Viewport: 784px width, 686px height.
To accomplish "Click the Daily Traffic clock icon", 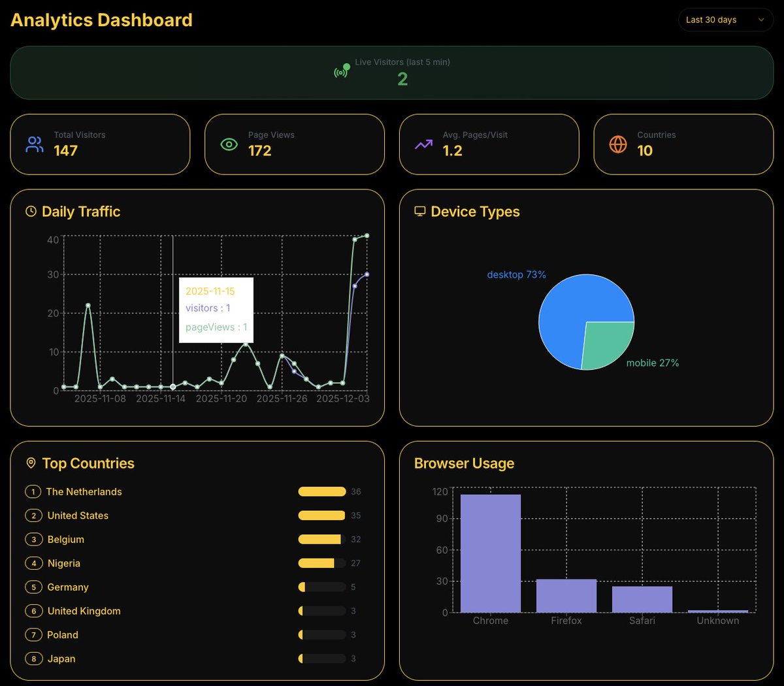I will 31,211.
